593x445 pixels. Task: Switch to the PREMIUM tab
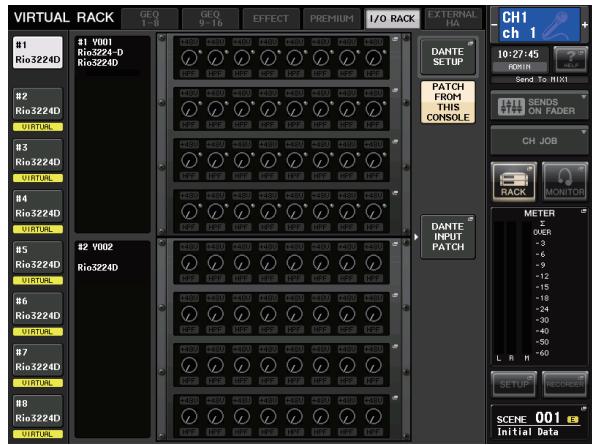tap(332, 19)
